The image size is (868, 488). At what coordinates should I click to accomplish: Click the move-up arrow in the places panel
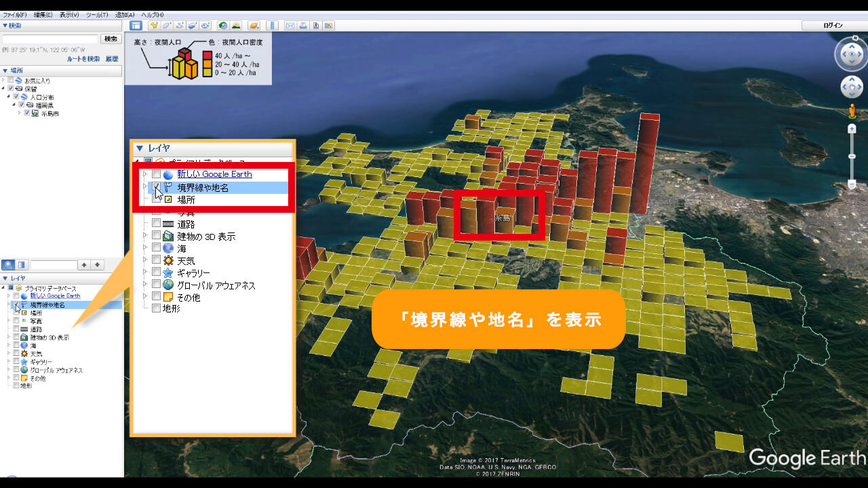click(x=85, y=264)
